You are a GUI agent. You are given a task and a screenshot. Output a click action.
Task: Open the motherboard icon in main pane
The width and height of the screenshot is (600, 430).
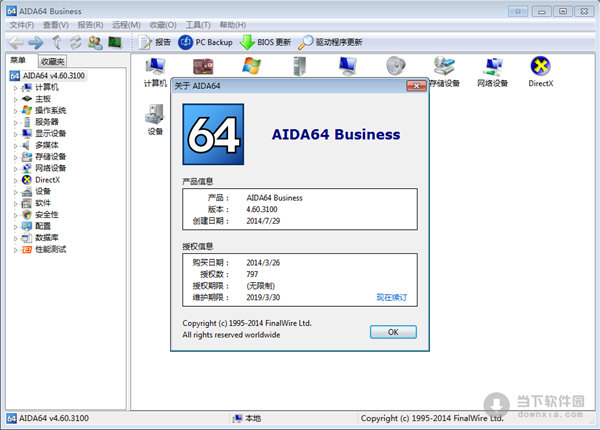point(203,66)
